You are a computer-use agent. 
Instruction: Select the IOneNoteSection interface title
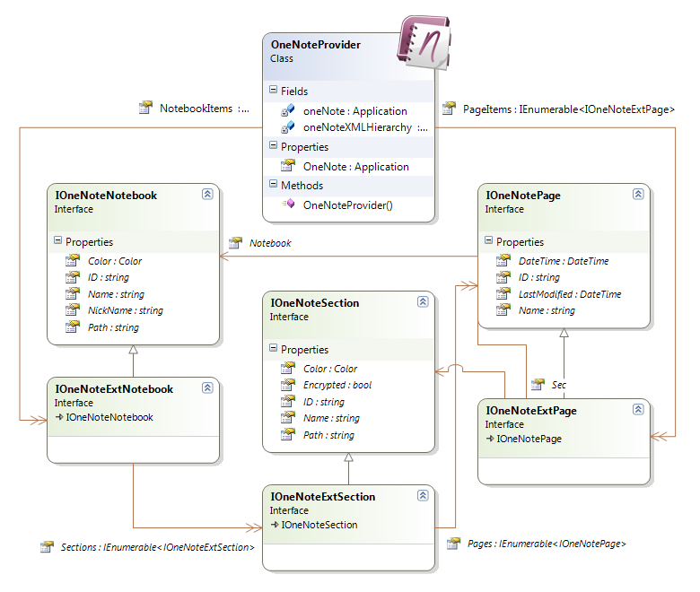(314, 303)
